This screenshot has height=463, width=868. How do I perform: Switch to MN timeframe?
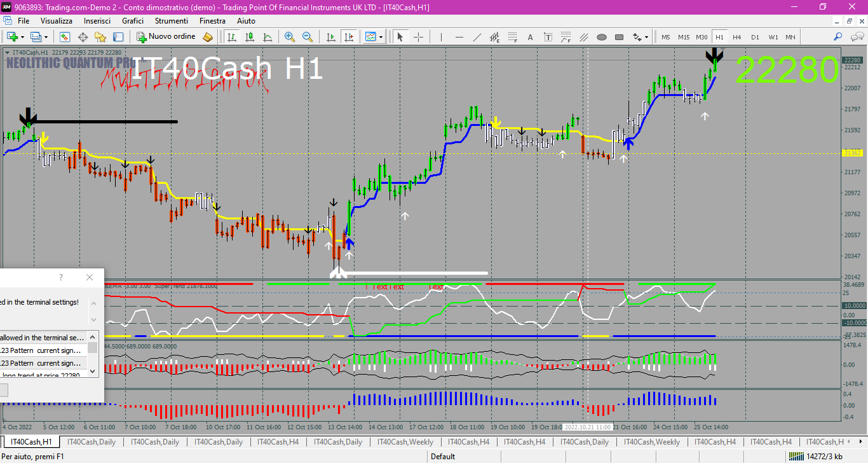click(790, 37)
